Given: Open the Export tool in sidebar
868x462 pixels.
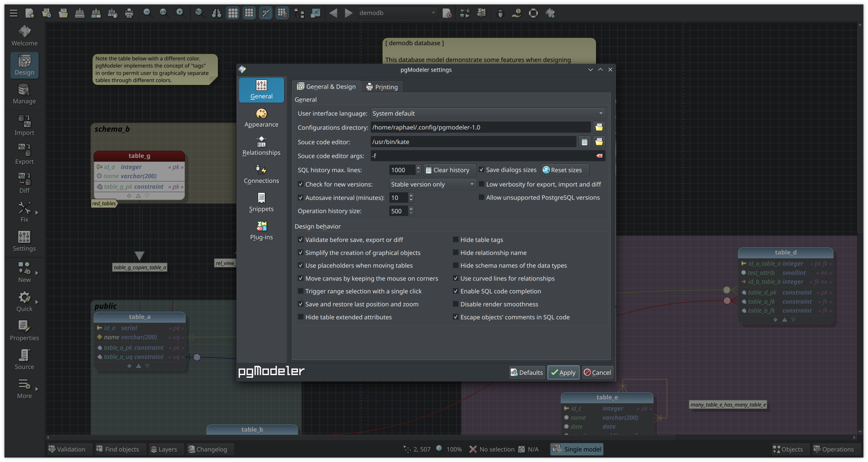Looking at the screenshot, I should [25, 155].
